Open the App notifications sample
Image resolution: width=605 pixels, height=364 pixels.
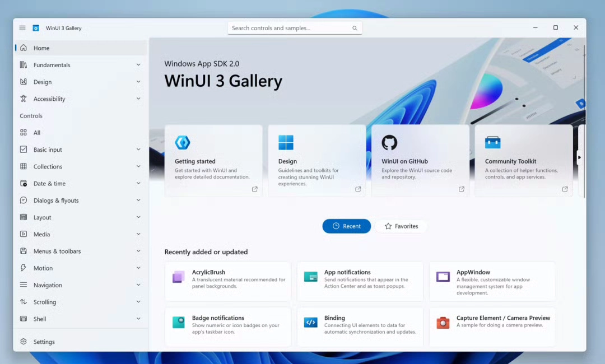[x=360, y=281]
